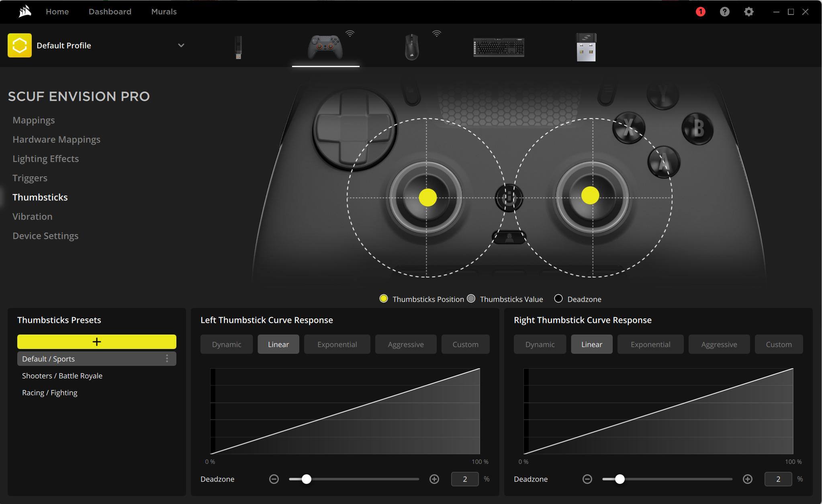Select the keyboard device icon
The image size is (822, 504).
point(499,47)
